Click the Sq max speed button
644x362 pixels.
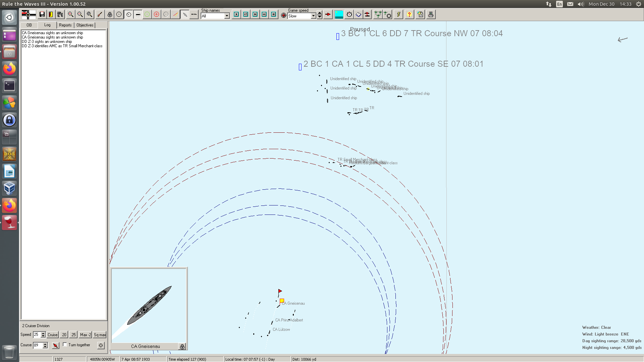[x=100, y=335]
